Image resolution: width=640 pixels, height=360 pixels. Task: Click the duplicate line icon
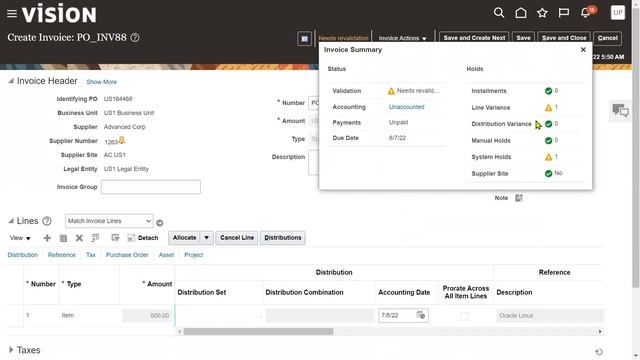pyautogui.click(x=63, y=238)
